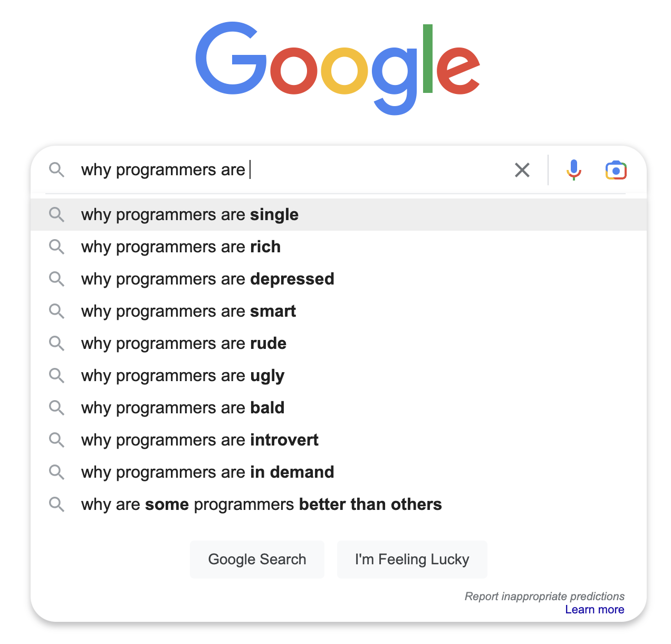
Task: Open the Learn more link
Action: [594, 610]
